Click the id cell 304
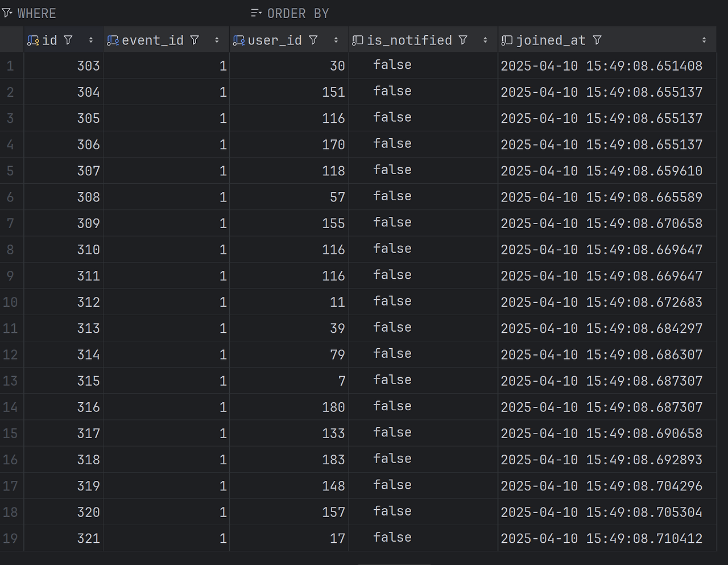The width and height of the screenshot is (728, 565). [x=63, y=92]
